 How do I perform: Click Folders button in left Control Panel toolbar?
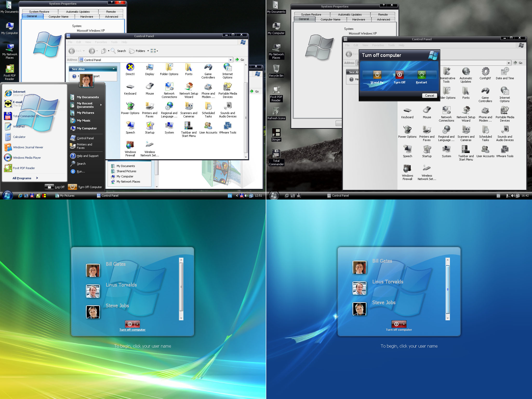[137, 51]
